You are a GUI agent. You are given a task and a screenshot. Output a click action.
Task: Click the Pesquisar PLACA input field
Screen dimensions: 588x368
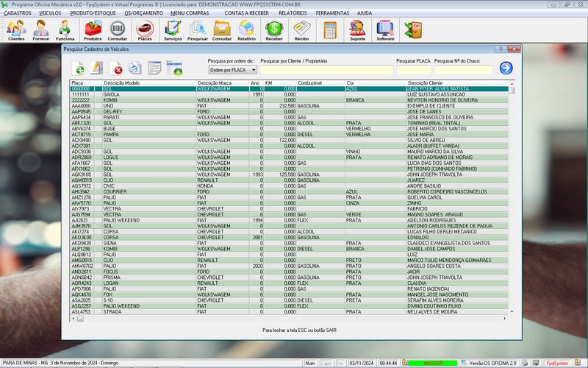pyautogui.click(x=413, y=70)
